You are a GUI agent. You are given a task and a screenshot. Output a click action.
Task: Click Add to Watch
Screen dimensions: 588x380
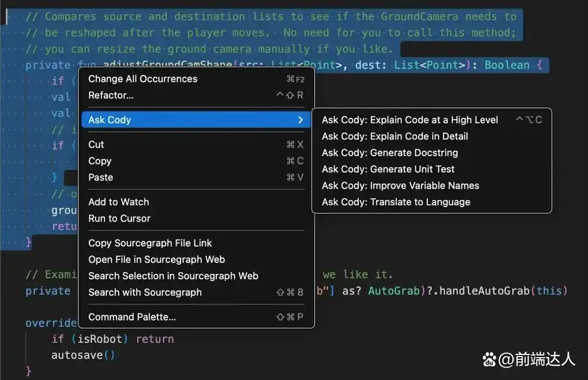pyautogui.click(x=119, y=201)
